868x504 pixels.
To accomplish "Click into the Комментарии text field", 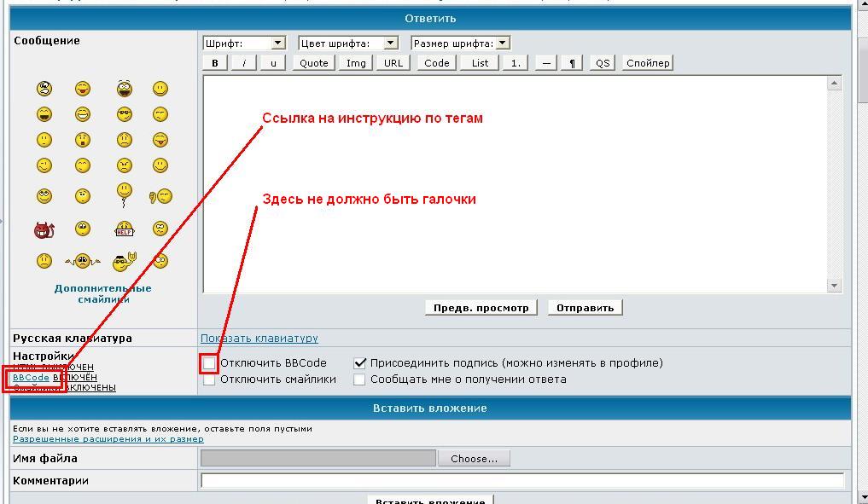I will [521, 481].
